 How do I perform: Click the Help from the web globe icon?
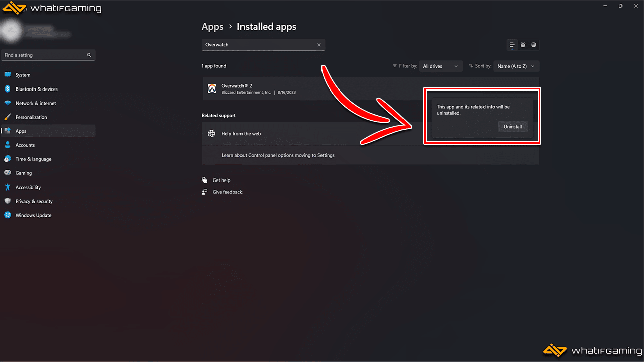(212, 134)
